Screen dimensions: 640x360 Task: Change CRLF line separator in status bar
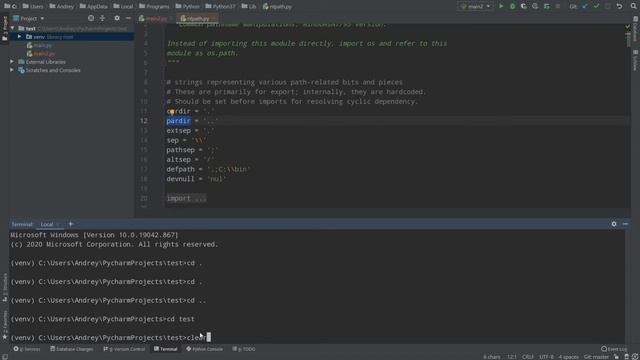[528, 357]
